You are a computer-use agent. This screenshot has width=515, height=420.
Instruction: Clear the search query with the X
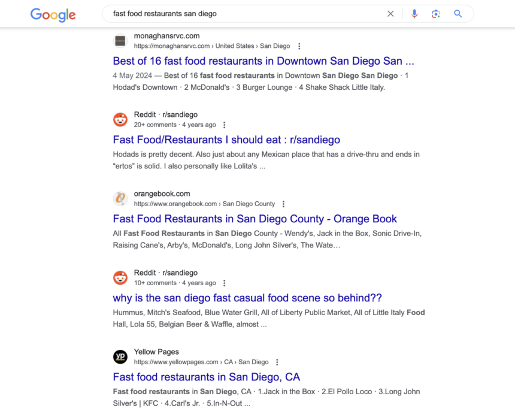pyautogui.click(x=390, y=13)
